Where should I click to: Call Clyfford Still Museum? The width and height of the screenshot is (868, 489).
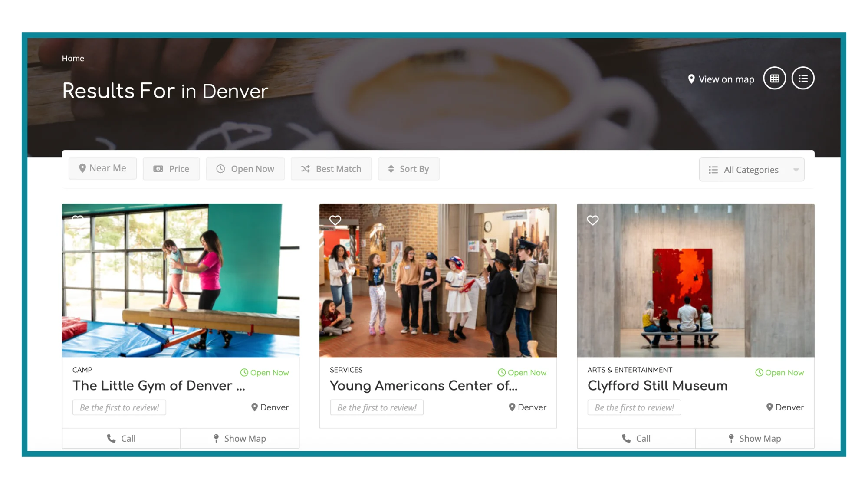(636, 438)
